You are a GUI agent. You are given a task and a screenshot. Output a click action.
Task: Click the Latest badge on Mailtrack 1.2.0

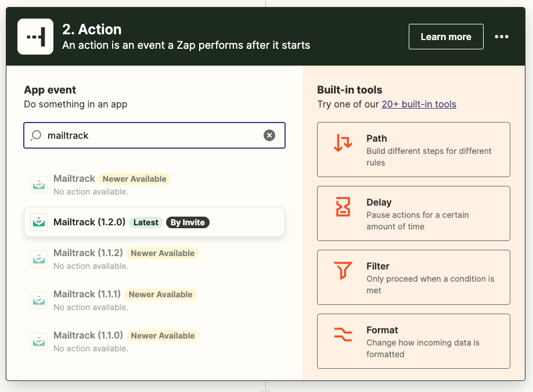click(146, 222)
